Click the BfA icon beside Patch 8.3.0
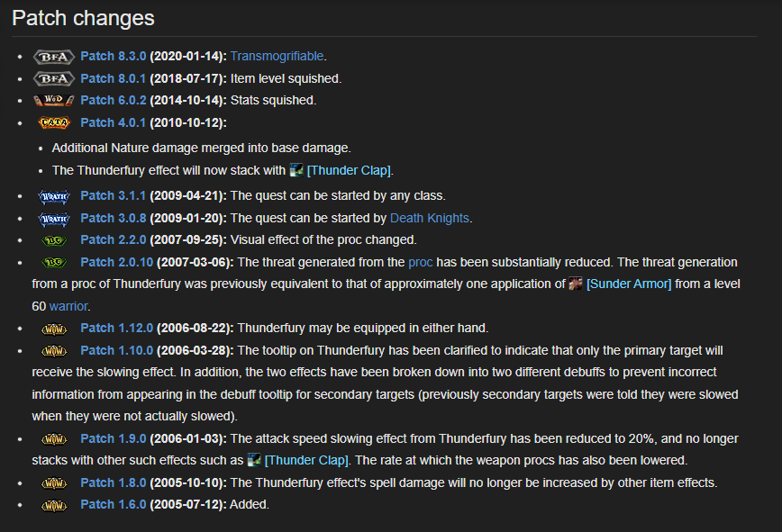Screen dimensions: 782x532 pyautogui.click(x=52, y=57)
